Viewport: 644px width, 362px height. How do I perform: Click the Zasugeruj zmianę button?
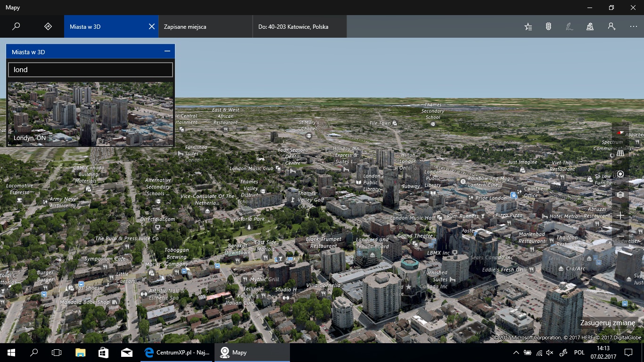click(x=608, y=323)
